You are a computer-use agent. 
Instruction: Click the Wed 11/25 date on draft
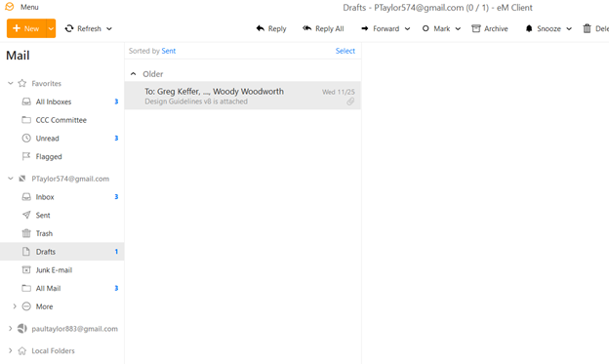[x=339, y=92]
